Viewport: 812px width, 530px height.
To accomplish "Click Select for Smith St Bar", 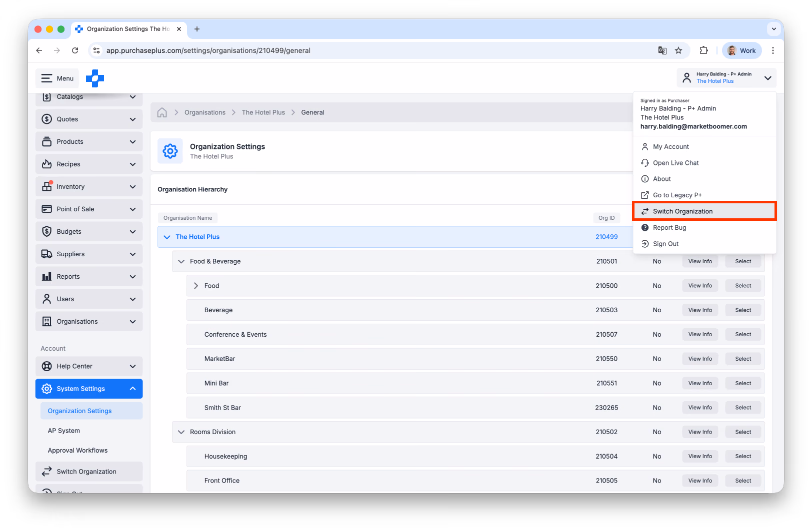I will pyautogui.click(x=743, y=408).
